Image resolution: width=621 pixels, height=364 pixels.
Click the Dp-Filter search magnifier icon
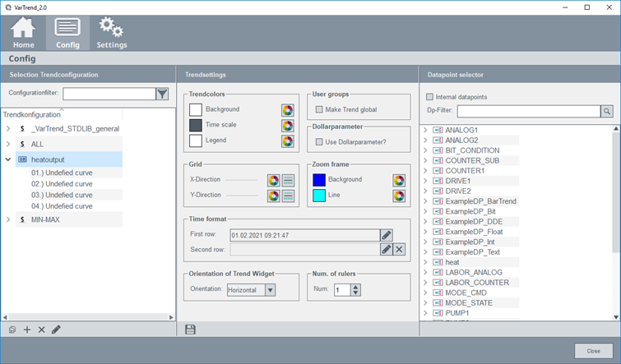pyautogui.click(x=606, y=111)
